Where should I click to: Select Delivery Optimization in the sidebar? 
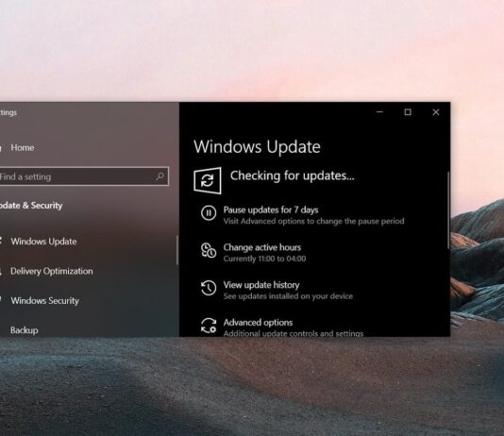tap(51, 271)
